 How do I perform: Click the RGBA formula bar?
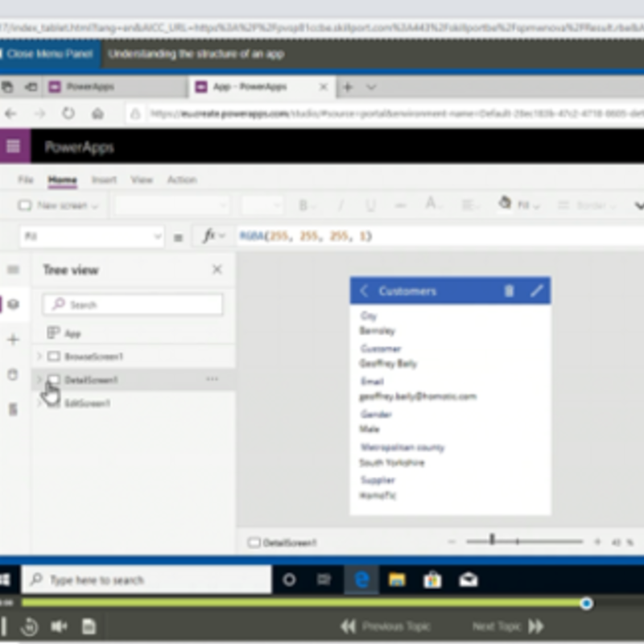pyautogui.click(x=440, y=237)
